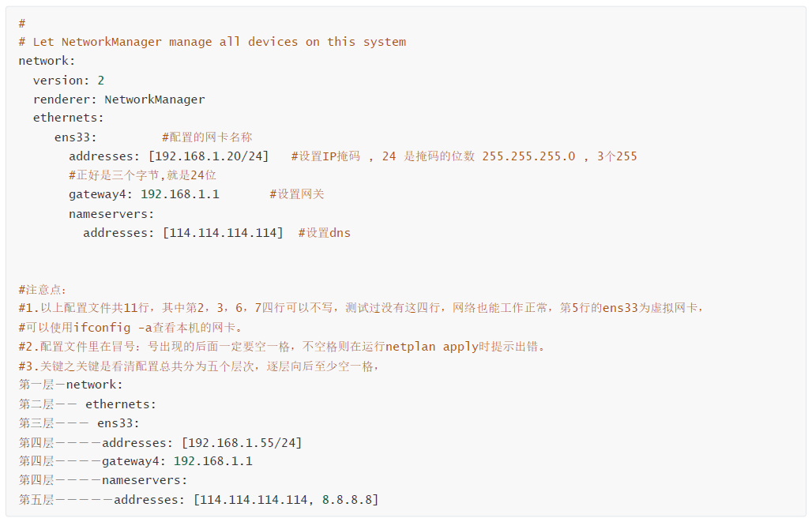Click the first 'nameservers:' key

click(x=111, y=214)
